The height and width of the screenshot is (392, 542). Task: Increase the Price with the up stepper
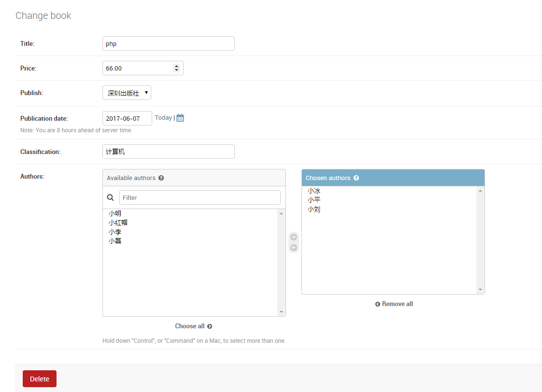(x=177, y=66)
